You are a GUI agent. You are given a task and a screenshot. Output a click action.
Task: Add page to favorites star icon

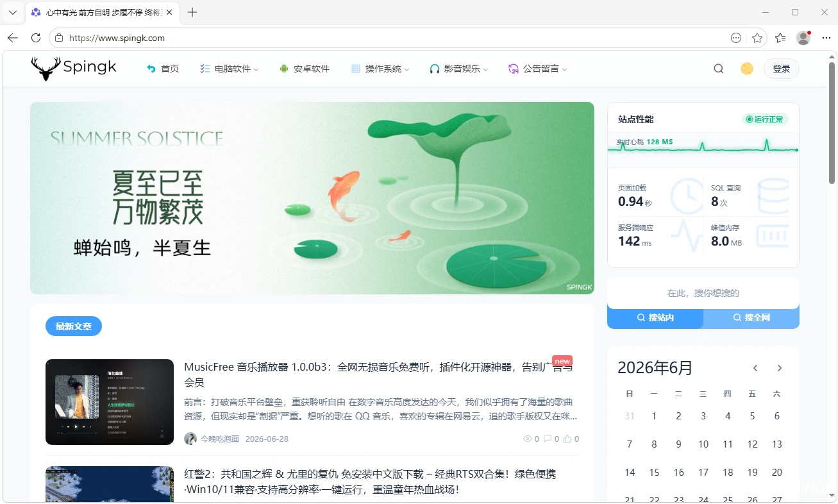[x=757, y=38]
